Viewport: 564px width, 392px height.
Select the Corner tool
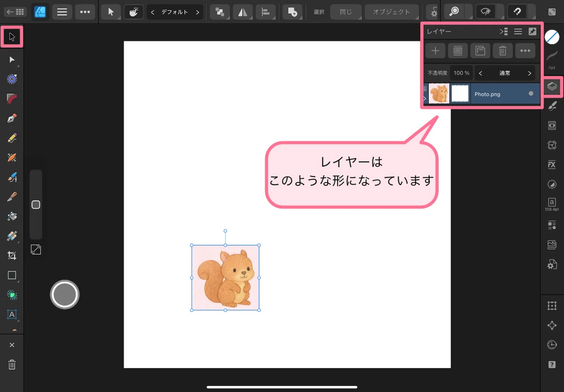click(12, 98)
